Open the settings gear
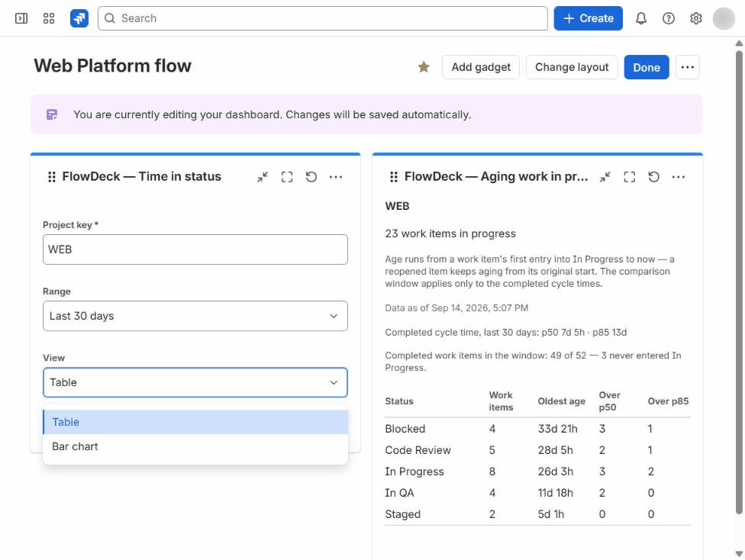This screenshot has width=745, height=560. pos(696,18)
